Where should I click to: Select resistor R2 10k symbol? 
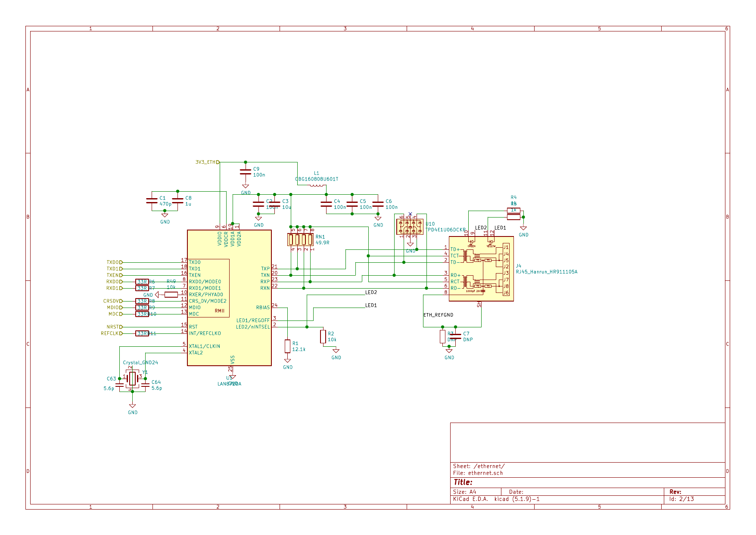(323, 336)
